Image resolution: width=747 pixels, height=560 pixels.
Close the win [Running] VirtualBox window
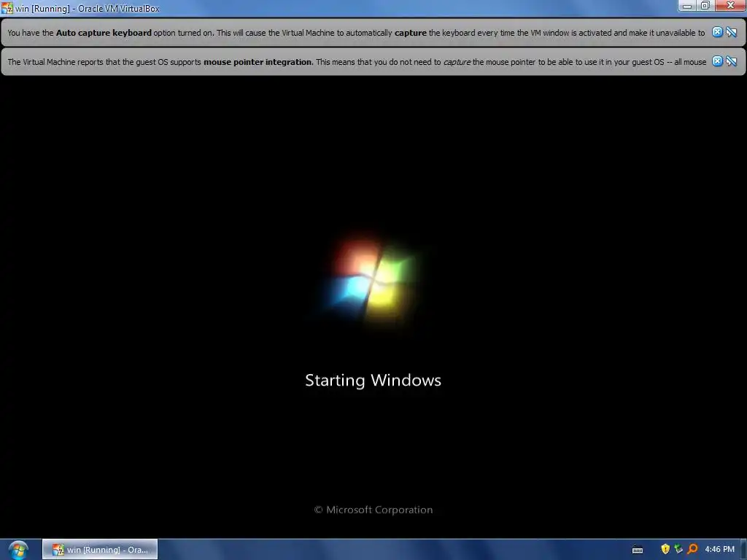[x=730, y=6]
